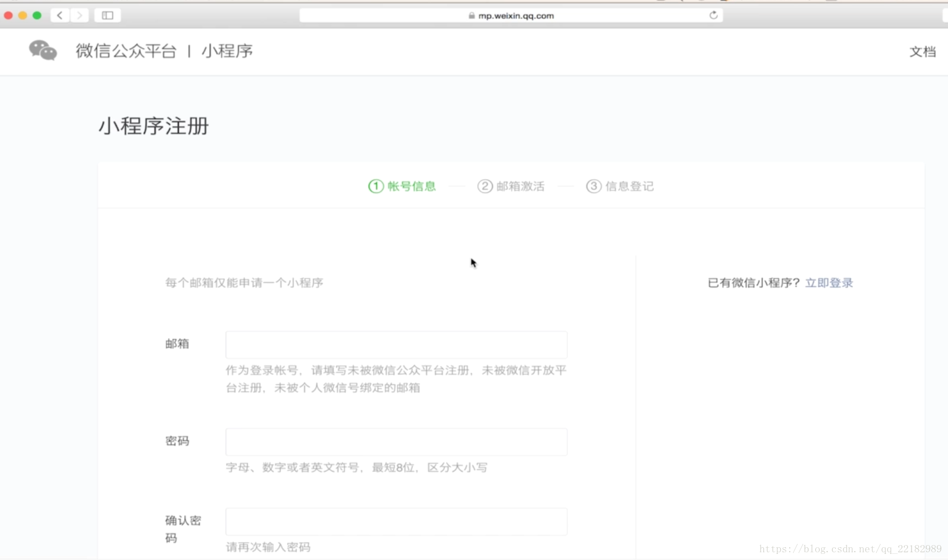This screenshot has height=560, width=948.
Task: Select step 3 信息登记
Action: coord(620,186)
